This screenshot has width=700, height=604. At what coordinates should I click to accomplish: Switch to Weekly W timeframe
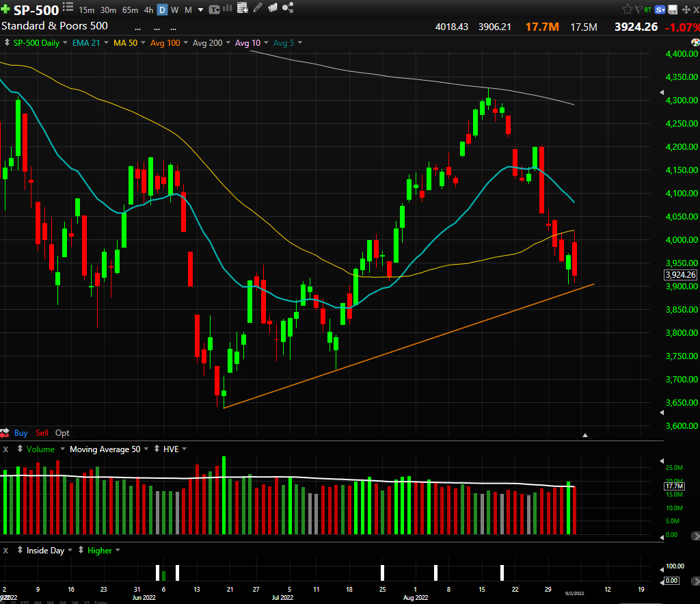click(x=175, y=10)
